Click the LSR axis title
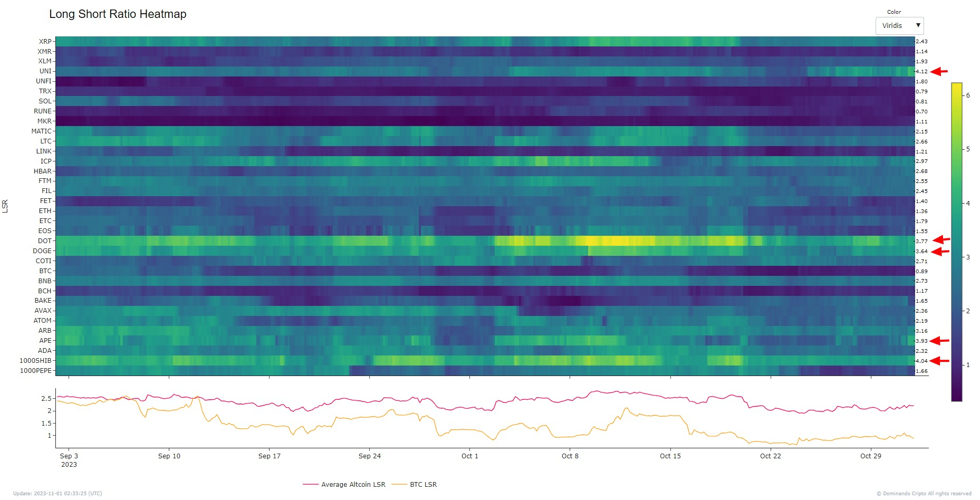 [6, 205]
